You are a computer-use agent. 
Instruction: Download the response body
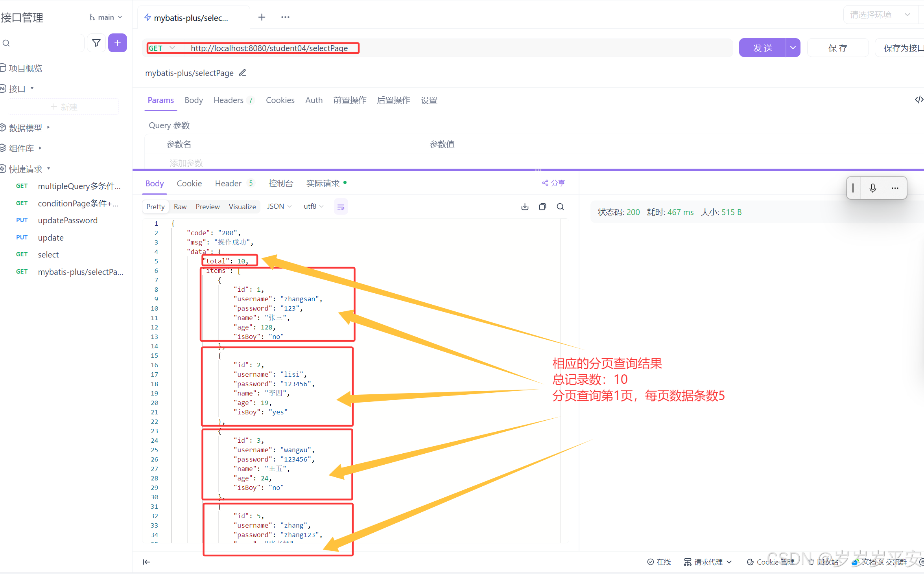525,207
